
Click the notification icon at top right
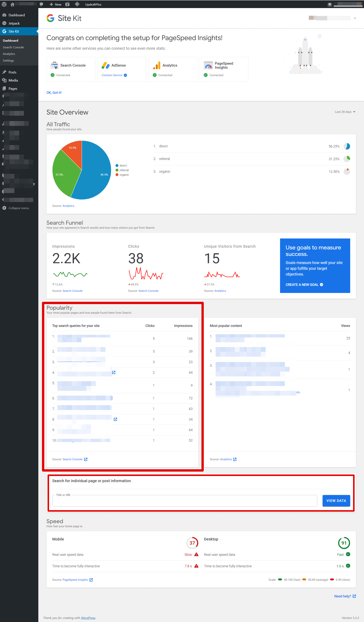point(330,4)
